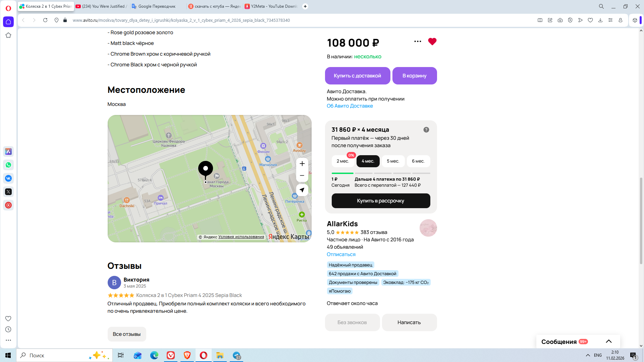The image size is (644, 362).
Task: Click Купить с доставкой button
Action: 357,76
